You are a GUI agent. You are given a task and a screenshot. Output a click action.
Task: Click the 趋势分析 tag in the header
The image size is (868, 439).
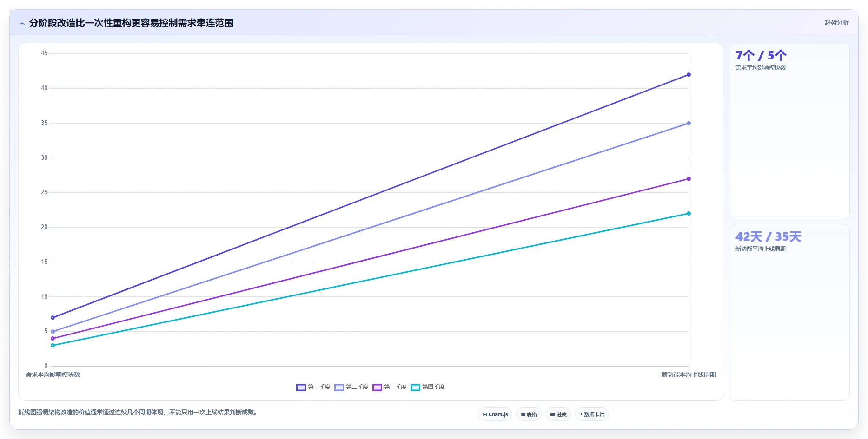tap(836, 22)
